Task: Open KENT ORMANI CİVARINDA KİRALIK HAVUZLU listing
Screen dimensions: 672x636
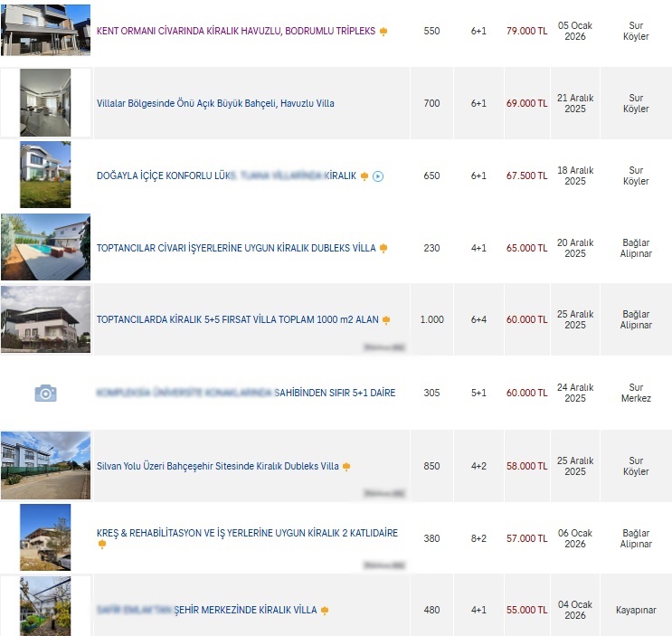Action: click(x=235, y=31)
